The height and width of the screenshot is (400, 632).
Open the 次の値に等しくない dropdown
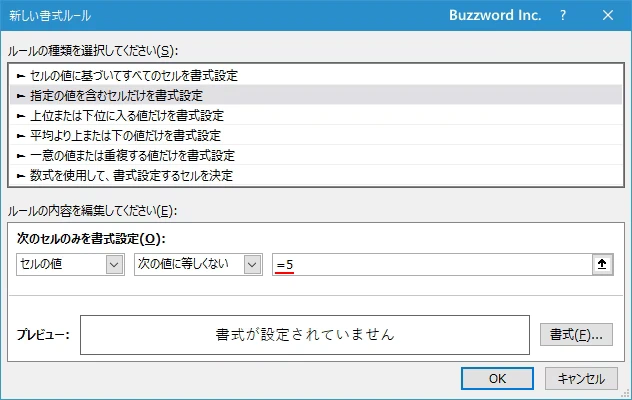coord(198,265)
